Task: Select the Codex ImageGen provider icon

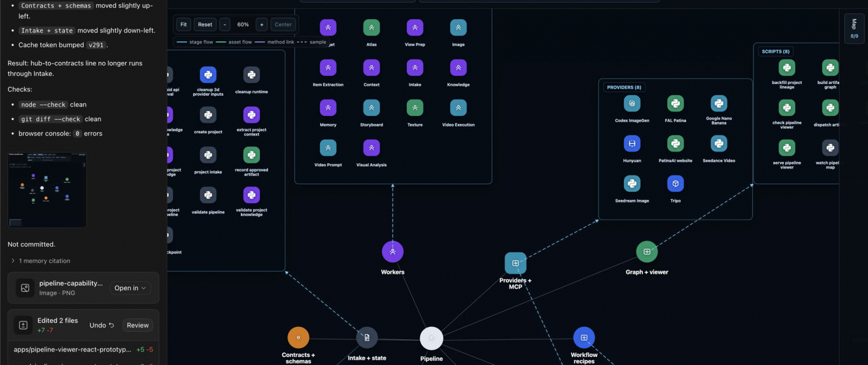Action: [x=632, y=104]
